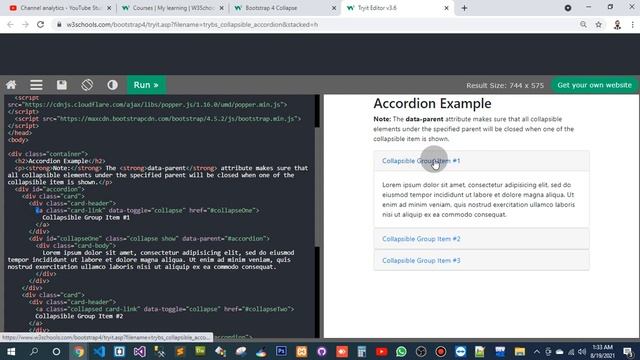The image size is (640, 360).
Task: Expand Collapsible Group Item #1
Action: point(421,161)
